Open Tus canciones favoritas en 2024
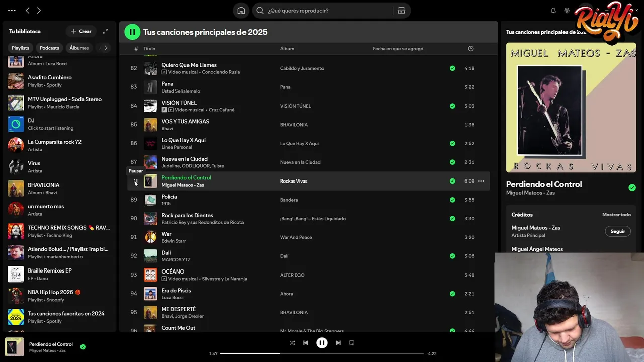The height and width of the screenshot is (362, 644). 59,317
